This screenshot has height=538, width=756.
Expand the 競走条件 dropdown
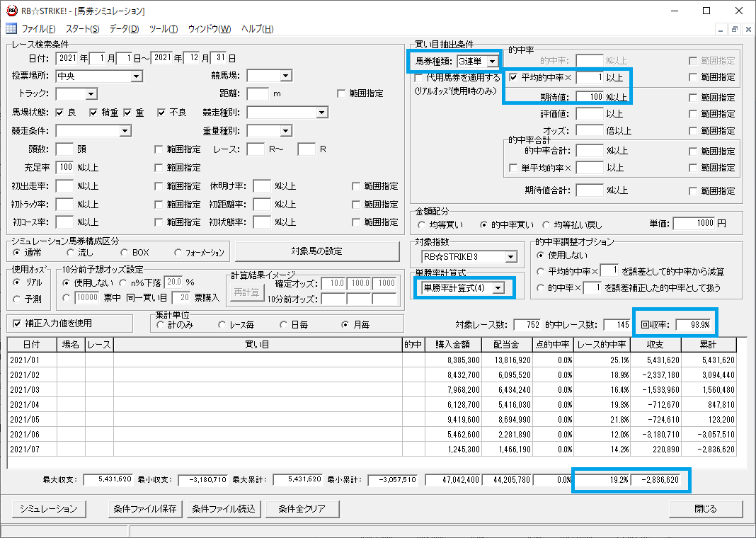(125, 131)
